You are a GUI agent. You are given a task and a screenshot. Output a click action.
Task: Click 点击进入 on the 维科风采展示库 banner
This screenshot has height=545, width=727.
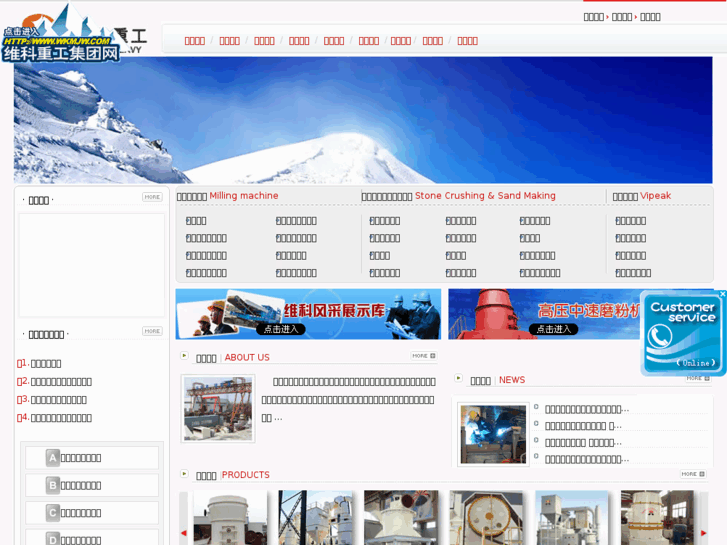click(x=281, y=329)
